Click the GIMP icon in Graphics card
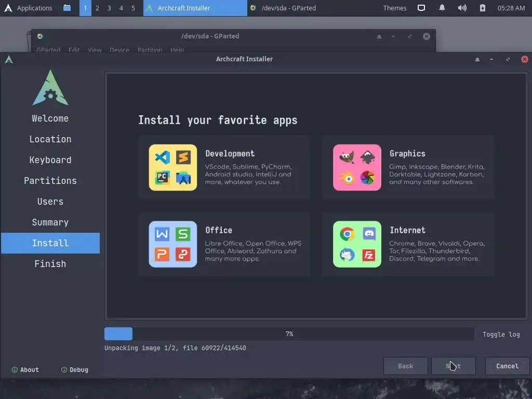The height and width of the screenshot is (399, 532). pyautogui.click(x=347, y=157)
